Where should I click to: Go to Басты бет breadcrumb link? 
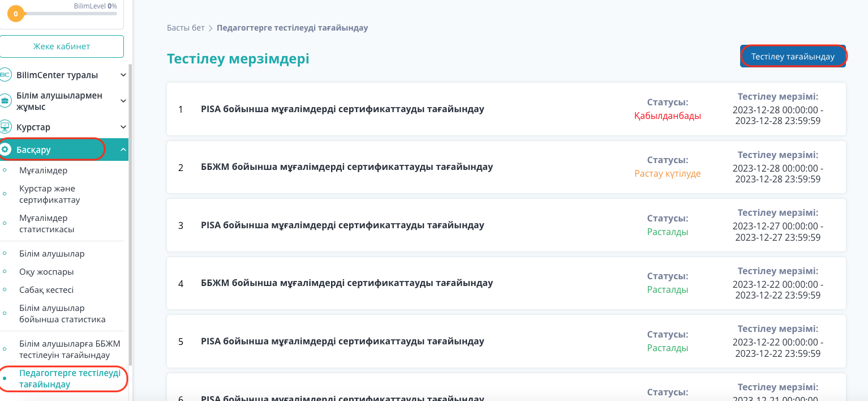point(186,28)
